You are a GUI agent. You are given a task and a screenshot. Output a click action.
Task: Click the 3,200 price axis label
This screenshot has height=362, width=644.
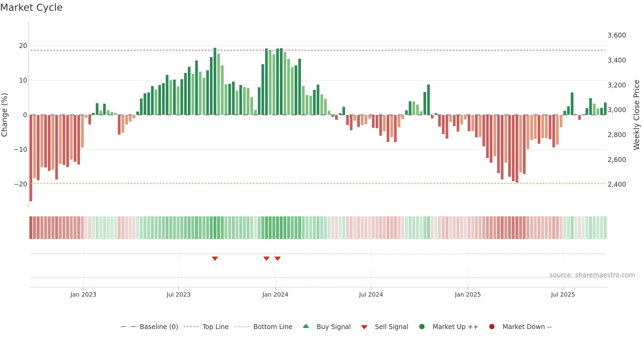617,85
